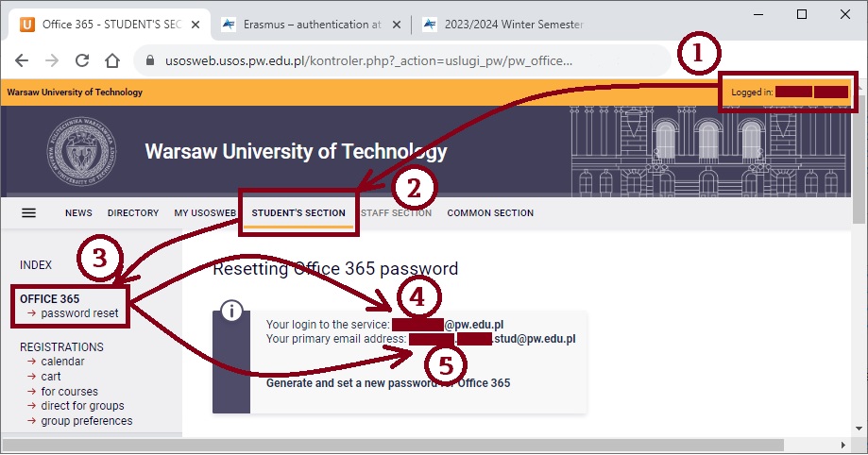The image size is (868, 455).
Task: Click the INDEX sidebar link
Action: [x=36, y=265]
